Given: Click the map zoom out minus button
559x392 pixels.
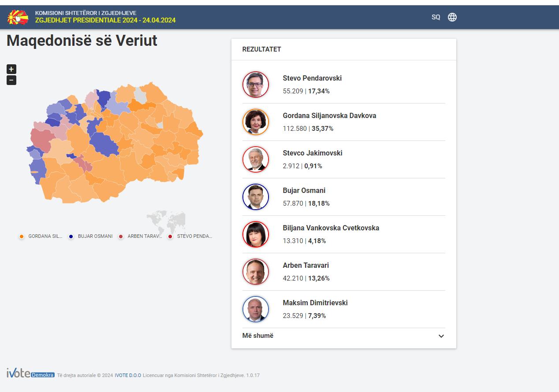Looking at the screenshot, I should (x=11, y=80).
